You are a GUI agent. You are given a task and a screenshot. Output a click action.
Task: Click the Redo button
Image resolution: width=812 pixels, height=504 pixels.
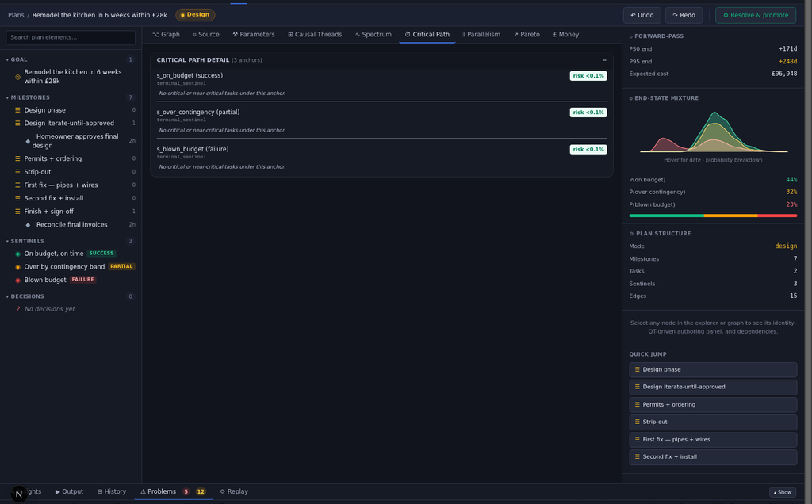point(684,15)
